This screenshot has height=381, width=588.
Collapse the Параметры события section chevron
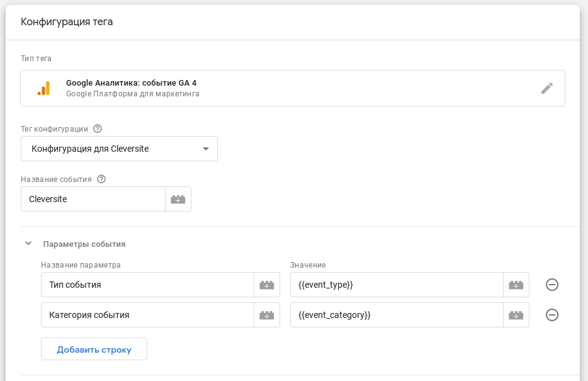(x=28, y=244)
